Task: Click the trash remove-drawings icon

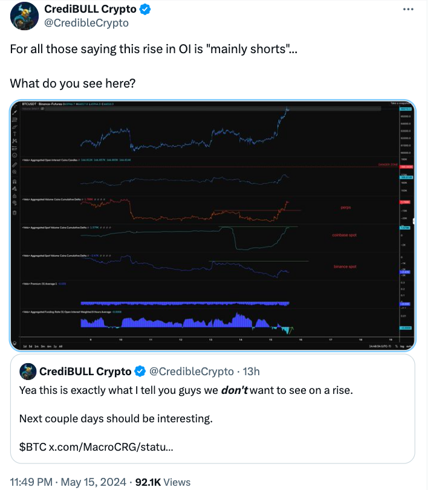Action: coord(15,213)
